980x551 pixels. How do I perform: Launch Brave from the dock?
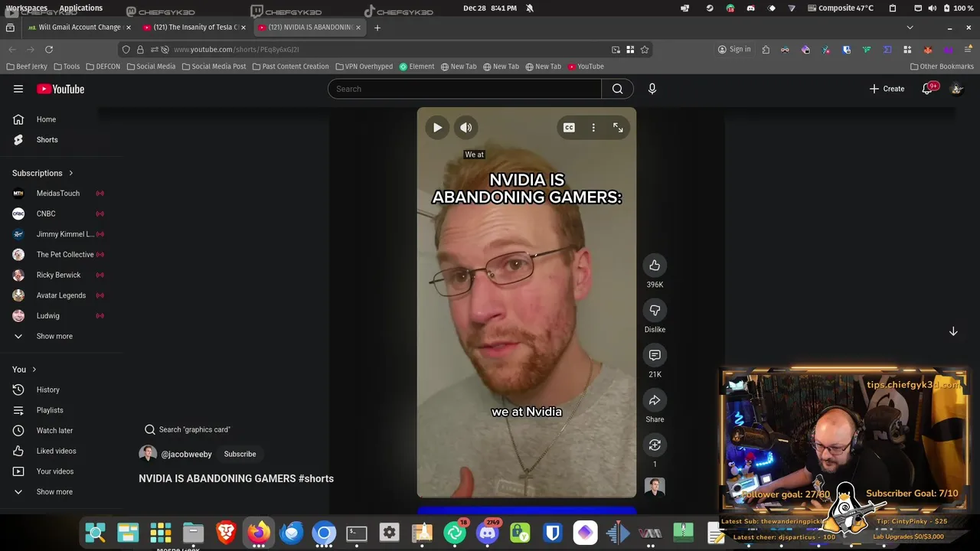click(x=226, y=532)
